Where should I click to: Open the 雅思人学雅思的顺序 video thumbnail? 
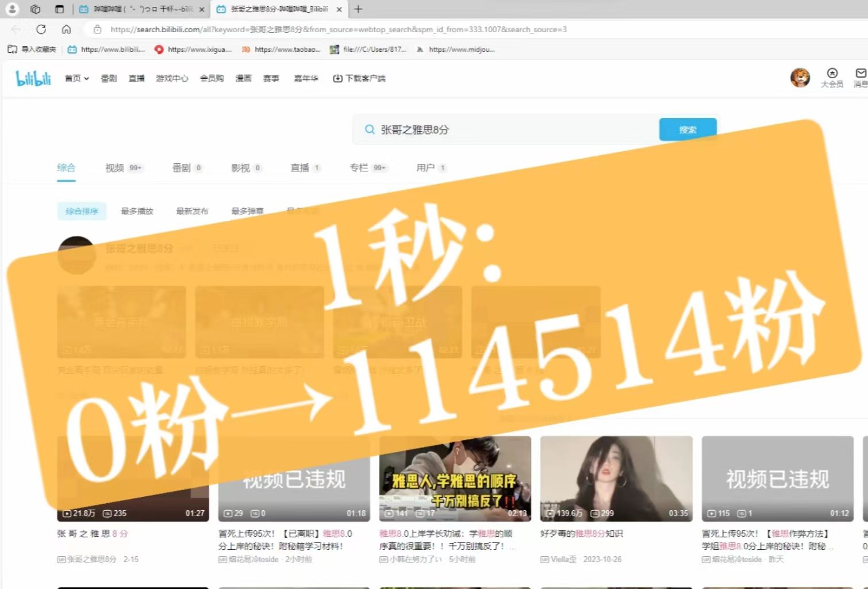(455, 479)
